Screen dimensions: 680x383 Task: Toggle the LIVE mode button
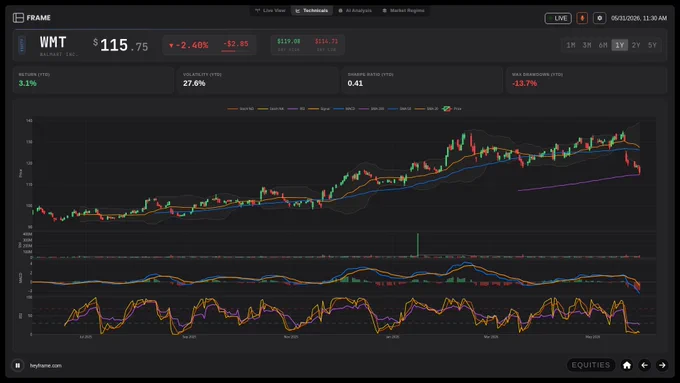click(x=558, y=18)
